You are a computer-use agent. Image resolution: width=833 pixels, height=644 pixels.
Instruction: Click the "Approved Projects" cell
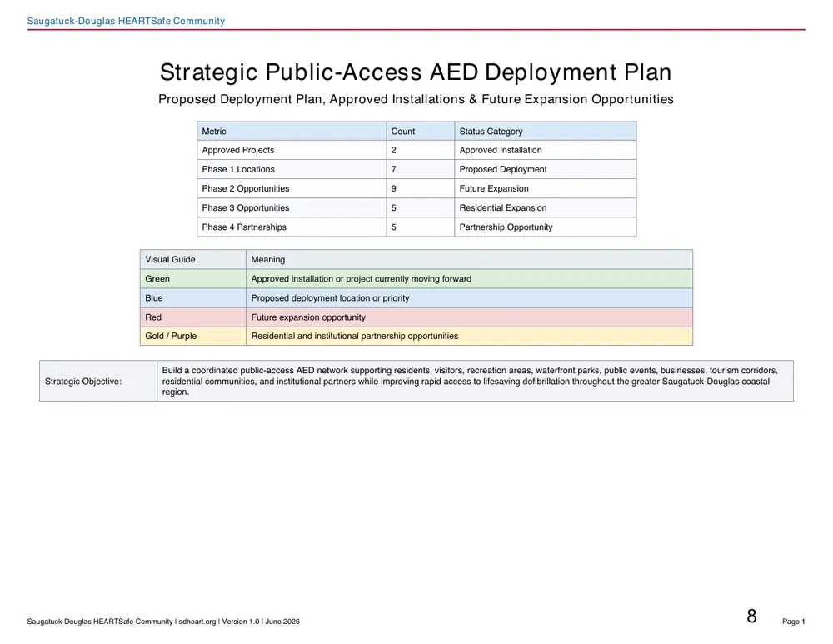pos(292,150)
